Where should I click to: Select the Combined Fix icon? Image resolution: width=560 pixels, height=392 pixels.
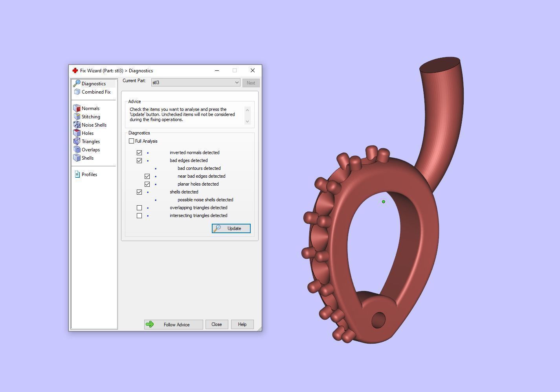[77, 92]
